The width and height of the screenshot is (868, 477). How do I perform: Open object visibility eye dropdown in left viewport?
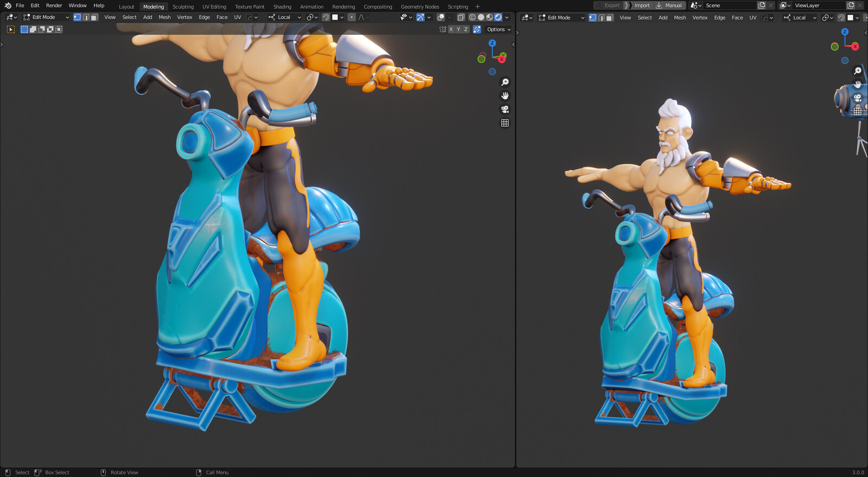tap(406, 17)
